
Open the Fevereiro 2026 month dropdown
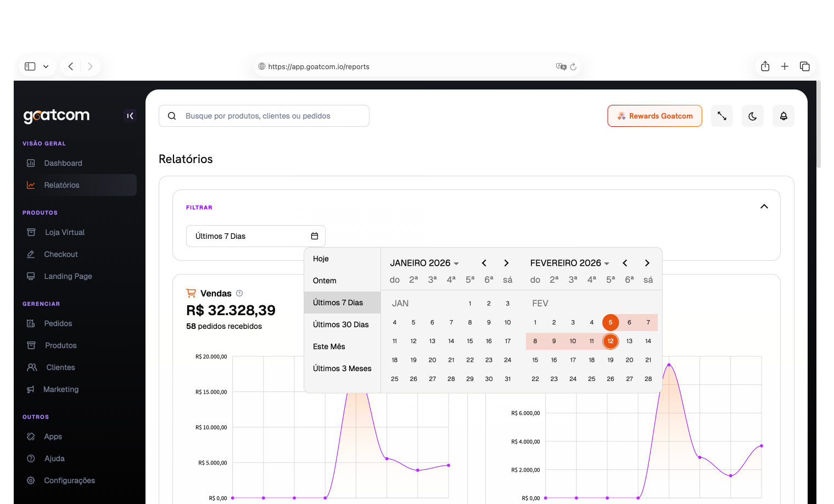(569, 263)
